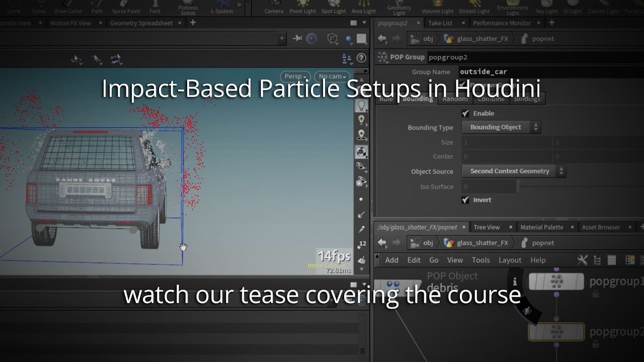Open the Bounding Type dropdown

[501, 127]
